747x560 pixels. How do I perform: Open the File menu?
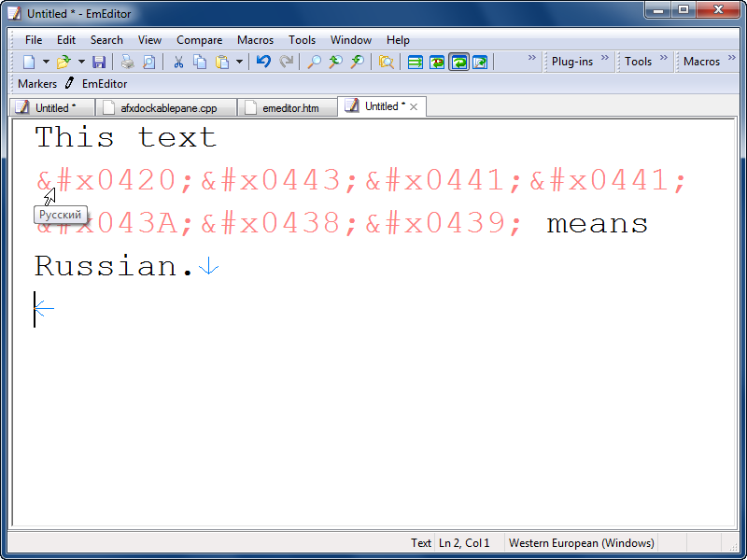(x=34, y=40)
